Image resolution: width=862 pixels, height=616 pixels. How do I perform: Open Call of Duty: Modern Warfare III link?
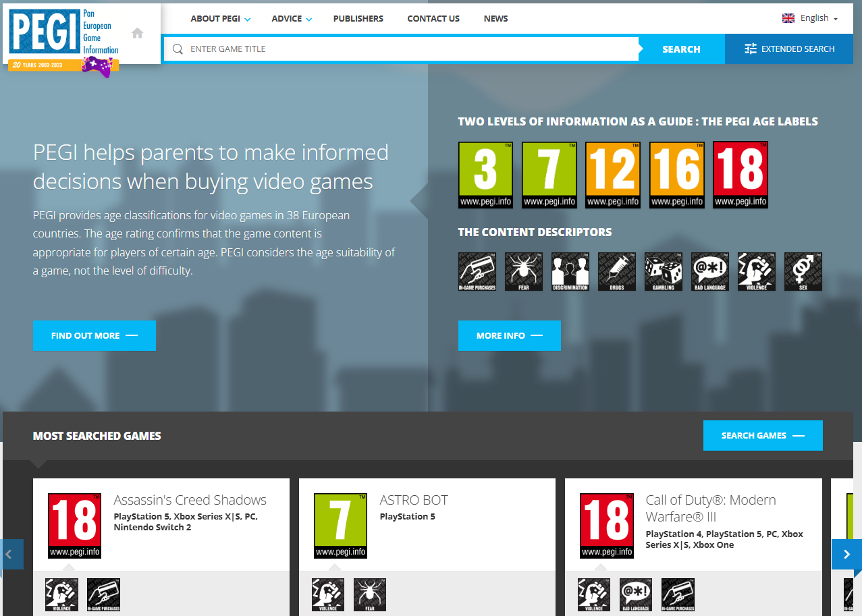point(711,508)
